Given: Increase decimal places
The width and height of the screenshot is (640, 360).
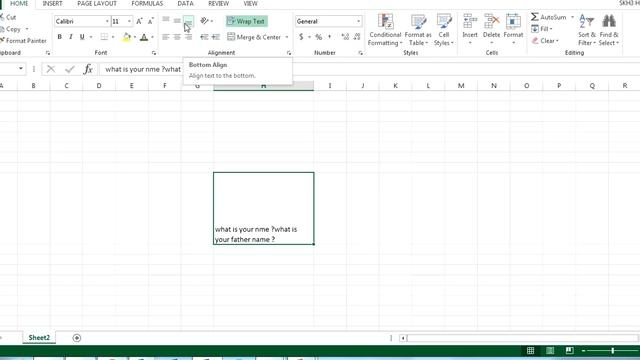Looking at the screenshot, I should (345, 37).
